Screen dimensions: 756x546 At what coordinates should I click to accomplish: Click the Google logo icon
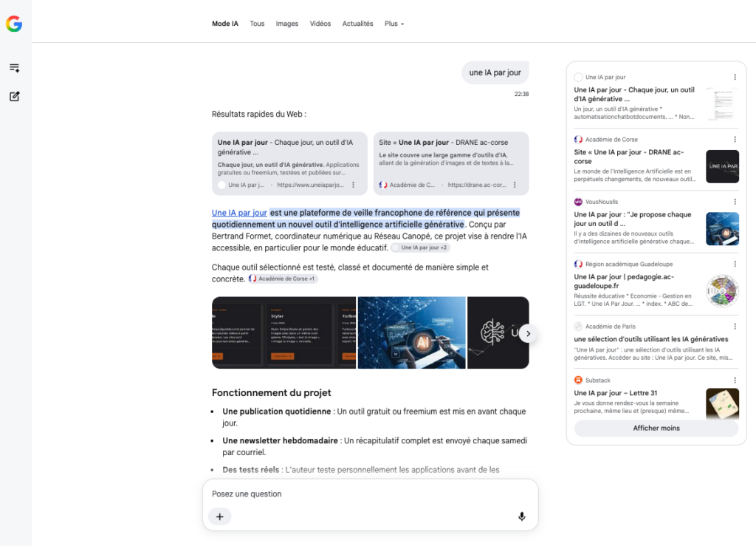tap(14, 24)
